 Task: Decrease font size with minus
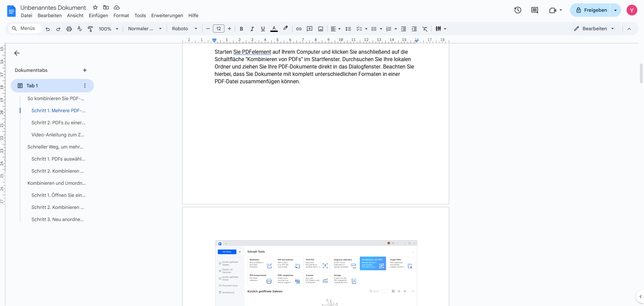(208, 29)
